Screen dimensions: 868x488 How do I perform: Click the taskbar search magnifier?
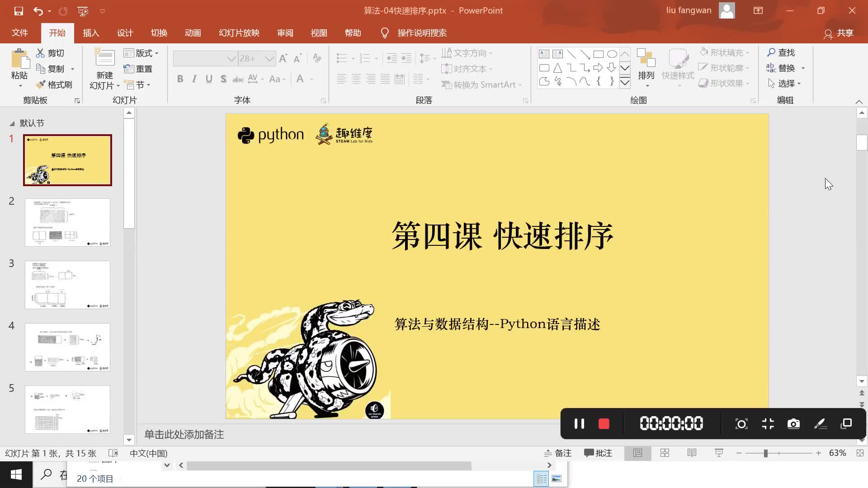tap(46, 474)
